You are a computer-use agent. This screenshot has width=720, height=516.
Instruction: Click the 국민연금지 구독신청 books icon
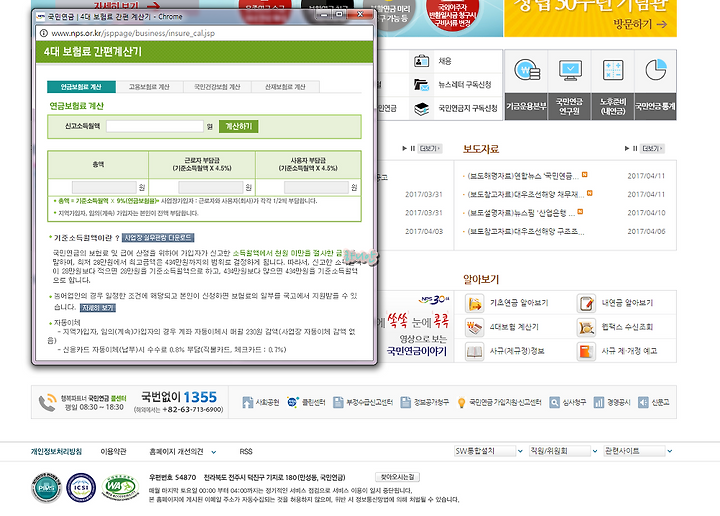pyautogui.click(x=422, y=109)
